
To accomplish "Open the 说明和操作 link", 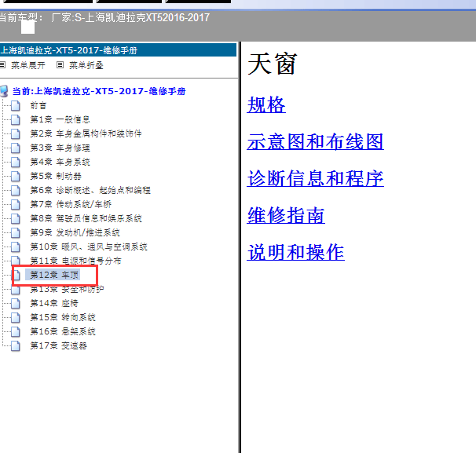I will (295, 252).
